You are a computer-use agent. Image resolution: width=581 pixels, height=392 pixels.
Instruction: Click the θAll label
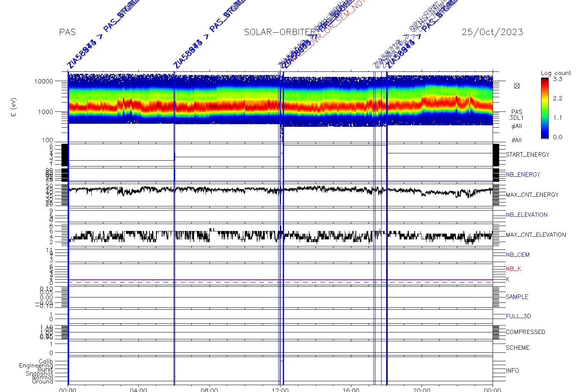(x=517, y=140)
